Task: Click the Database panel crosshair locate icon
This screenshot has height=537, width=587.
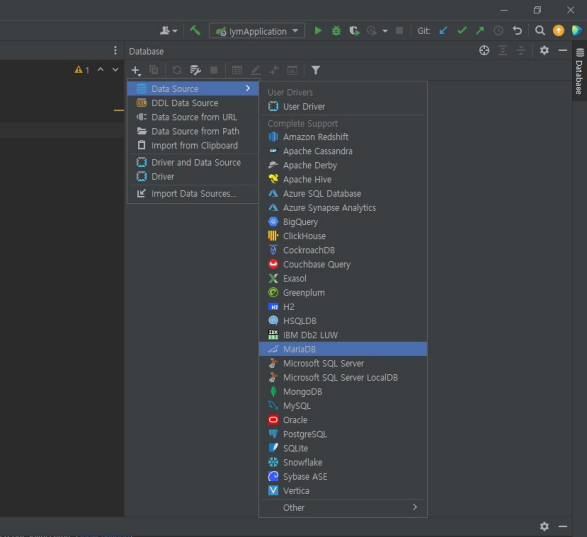Action: (484, 50)
